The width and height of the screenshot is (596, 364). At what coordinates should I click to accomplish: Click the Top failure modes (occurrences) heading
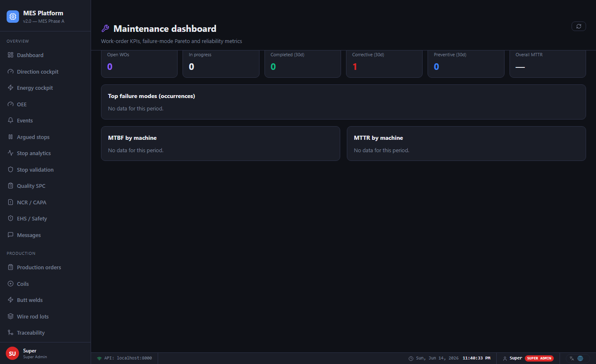(x=151, y=96)
